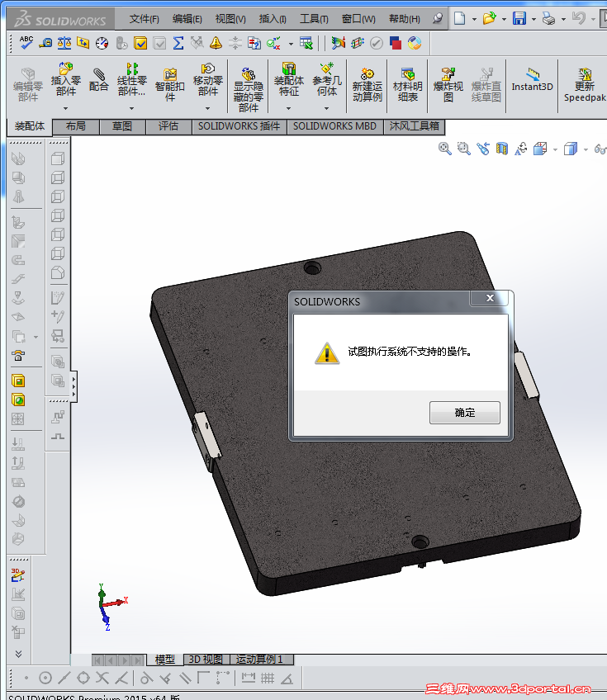Open the 工具(T) menu

click(x=314, y=19)
